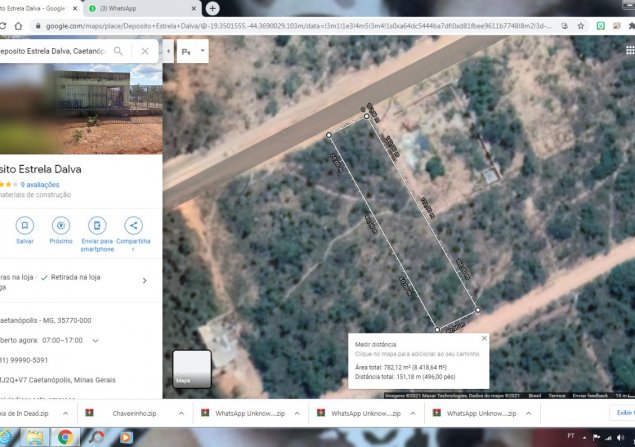
Task: Send place to smartphone icon
Action: 97,225
